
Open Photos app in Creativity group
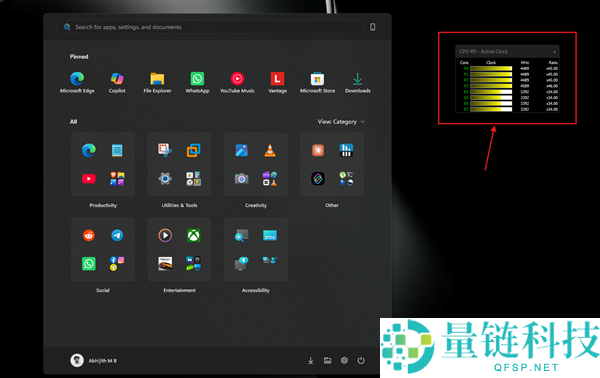(241, 150)
